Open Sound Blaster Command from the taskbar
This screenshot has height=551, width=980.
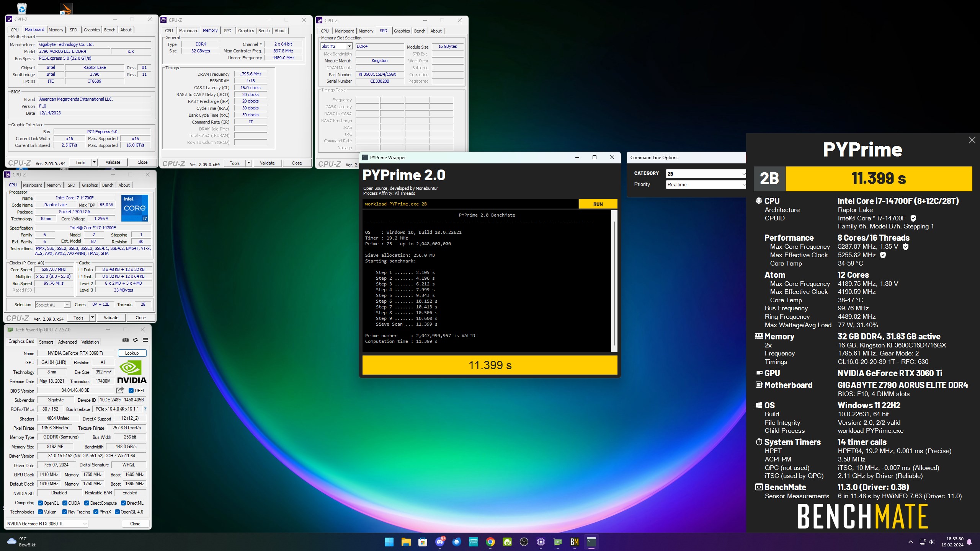coord(474,542)
